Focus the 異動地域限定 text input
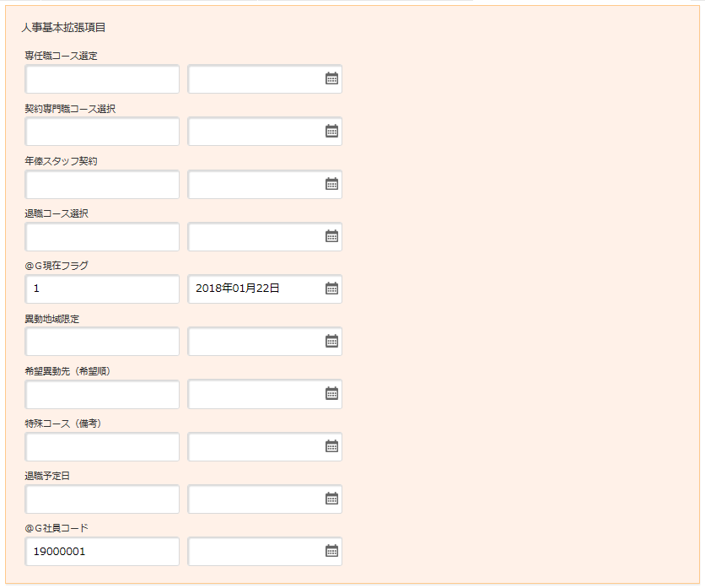Viewport: 705px width, 588px height. click(102, 341)
